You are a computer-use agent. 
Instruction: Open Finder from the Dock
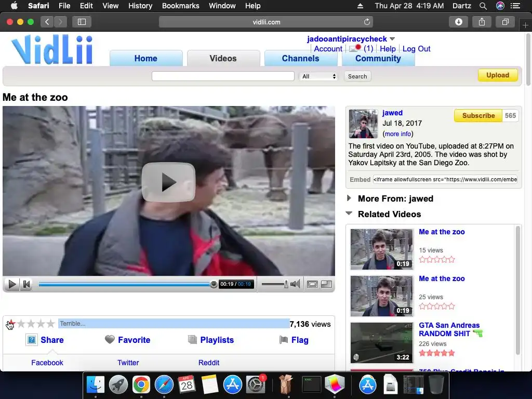(x=96, y=384)
